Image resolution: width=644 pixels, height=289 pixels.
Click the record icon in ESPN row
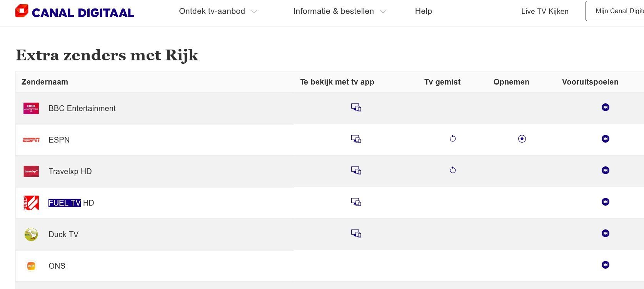[522, 139]
